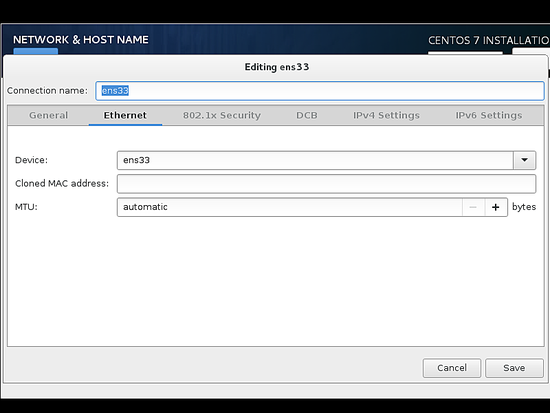Open the Device dropdown arrow
The image size is (550, 413).
(524, 160)
